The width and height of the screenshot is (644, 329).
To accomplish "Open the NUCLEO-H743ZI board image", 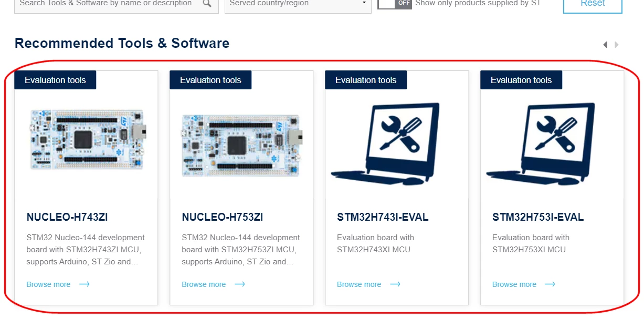I will point(88,139).
